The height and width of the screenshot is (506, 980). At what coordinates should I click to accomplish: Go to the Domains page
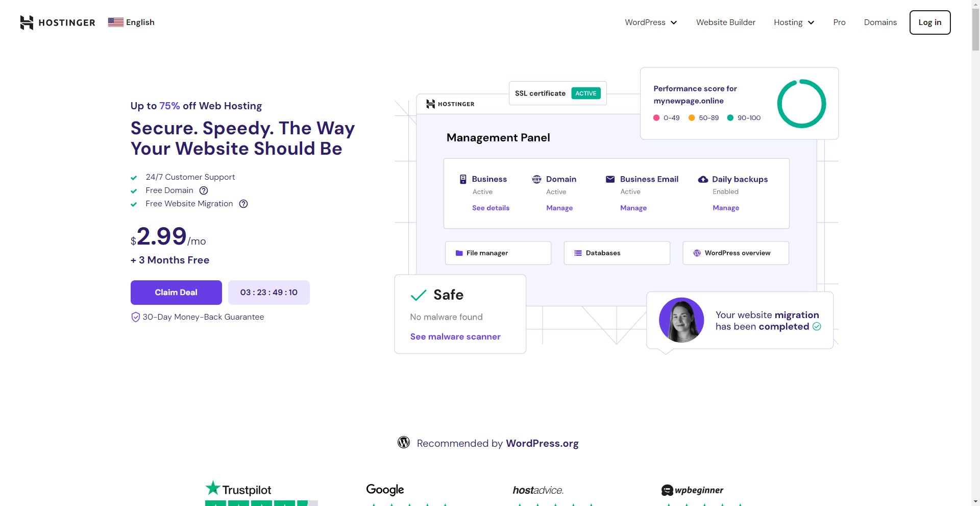click(x=880, y=22)
